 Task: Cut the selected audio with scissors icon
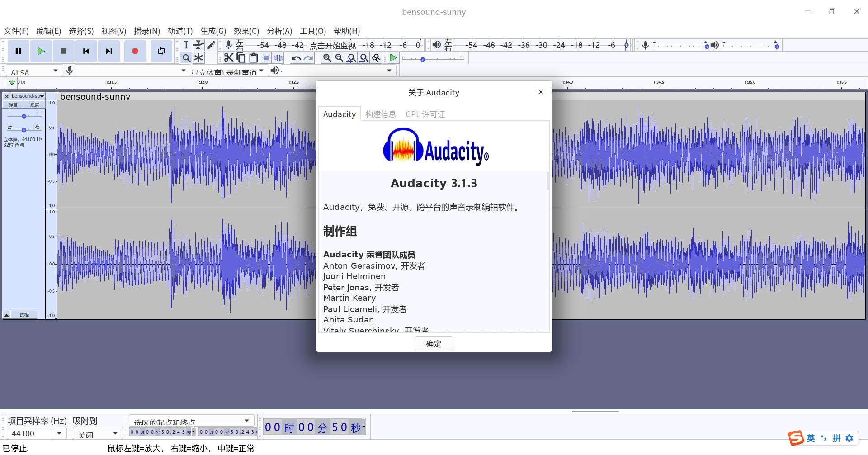coord(229,57)
